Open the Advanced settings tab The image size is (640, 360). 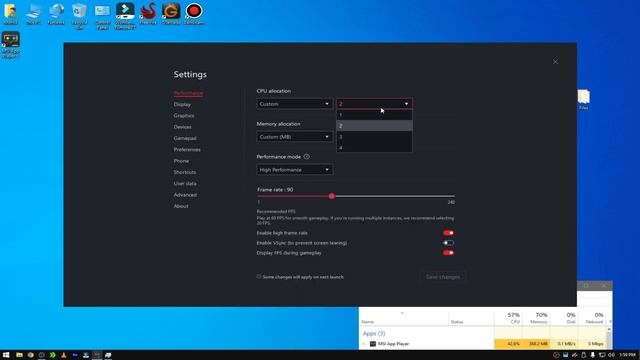185,195
